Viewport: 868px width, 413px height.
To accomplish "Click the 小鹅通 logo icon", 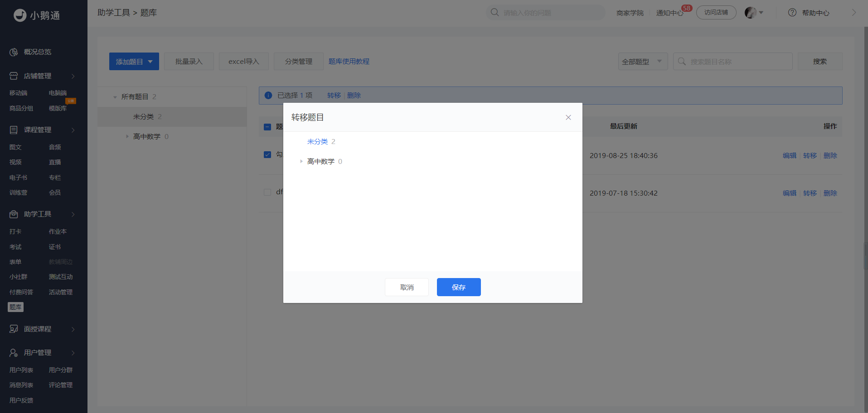I will click(x=20, y=15).
